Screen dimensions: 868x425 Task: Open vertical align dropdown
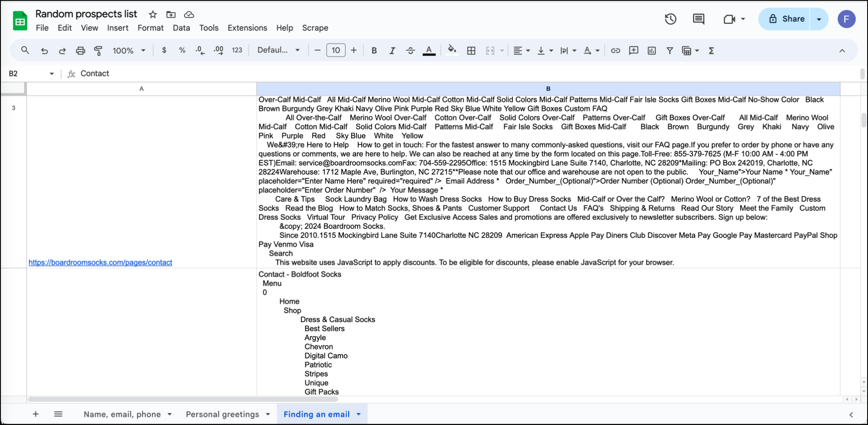[545, 50]
